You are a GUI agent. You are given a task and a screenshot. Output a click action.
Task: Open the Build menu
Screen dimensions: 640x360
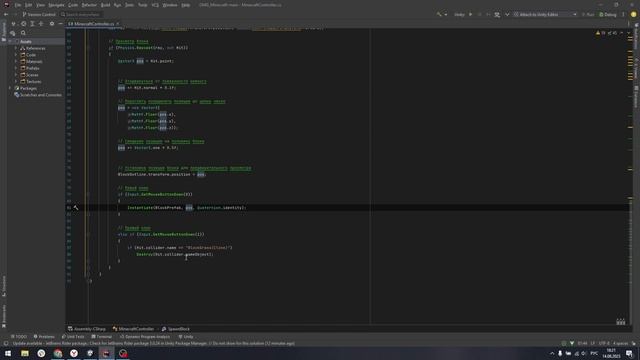point(105,5)
